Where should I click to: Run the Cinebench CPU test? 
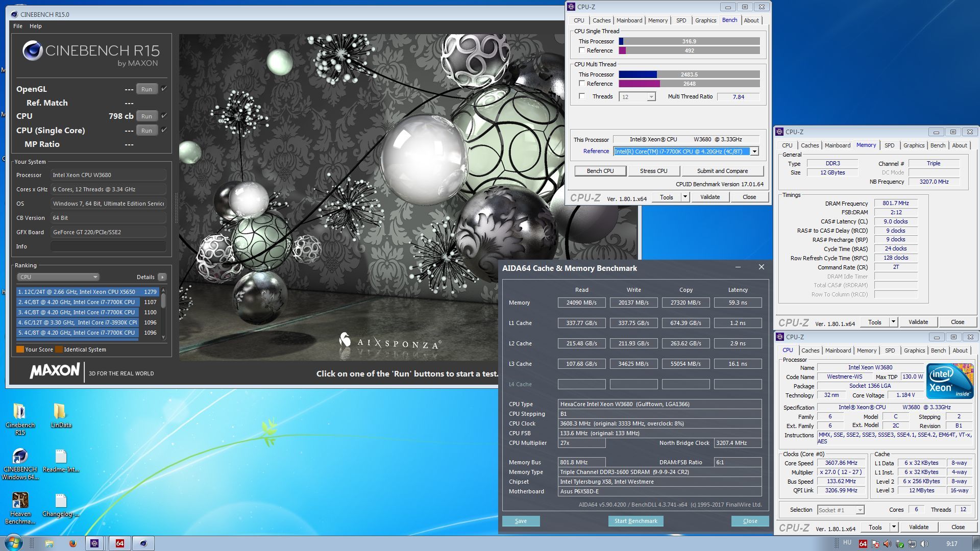point(147,116)
